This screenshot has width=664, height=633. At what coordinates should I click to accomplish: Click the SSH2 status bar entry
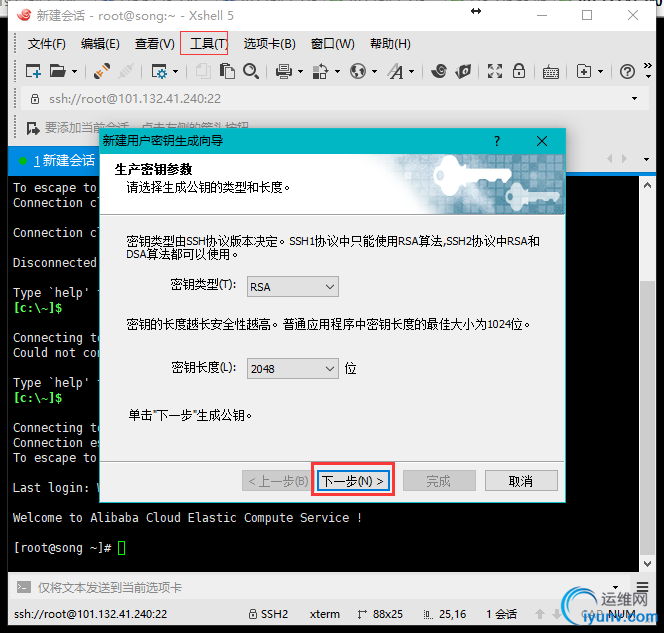pyautogui.click(x=268, y=614)
